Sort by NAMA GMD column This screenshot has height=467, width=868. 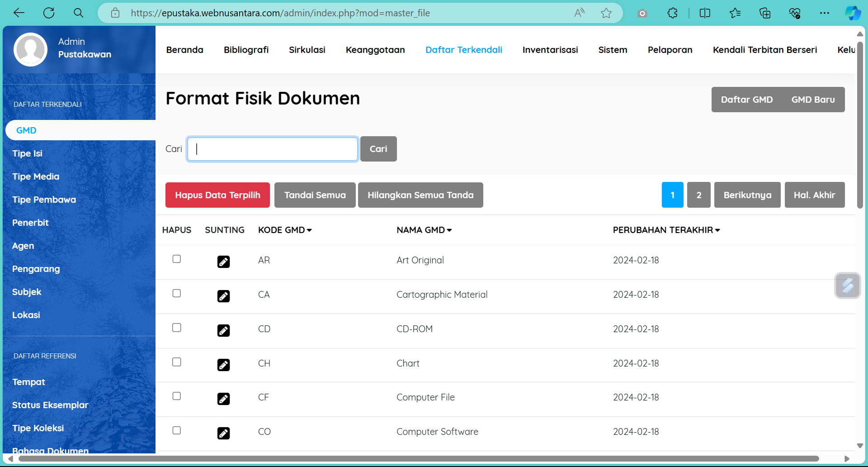tap(424, 230)
